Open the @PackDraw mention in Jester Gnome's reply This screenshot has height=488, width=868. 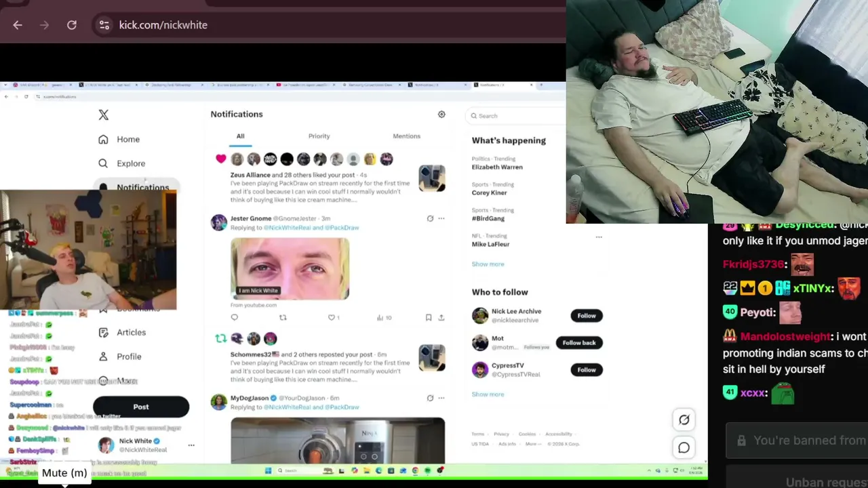pyautogui.click(x=342, y=228)
